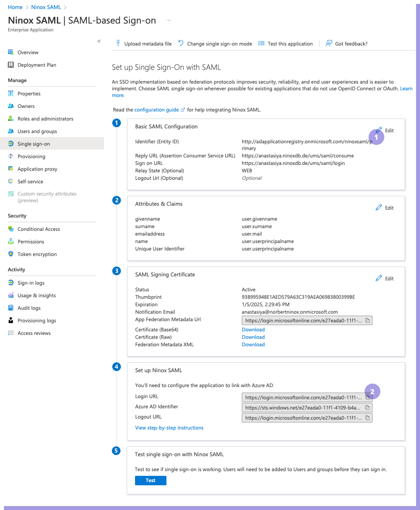The width and height of the screenshot is (420, 510).
Task: Click the Reply URL saml/consume value
Action: tap(298, 155)
